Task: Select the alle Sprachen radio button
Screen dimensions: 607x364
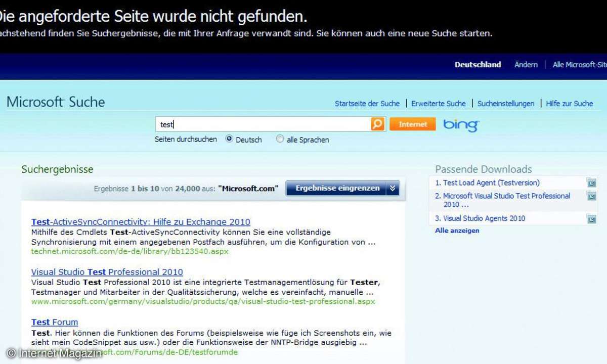Action: [280, 139]
